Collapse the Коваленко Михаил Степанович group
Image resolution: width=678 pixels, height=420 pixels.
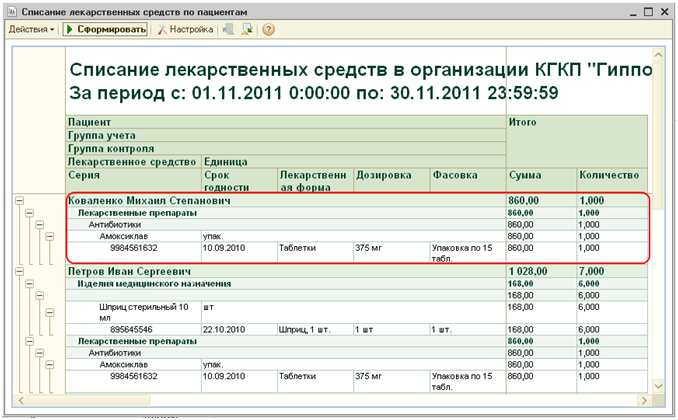(x=19, y=201)
